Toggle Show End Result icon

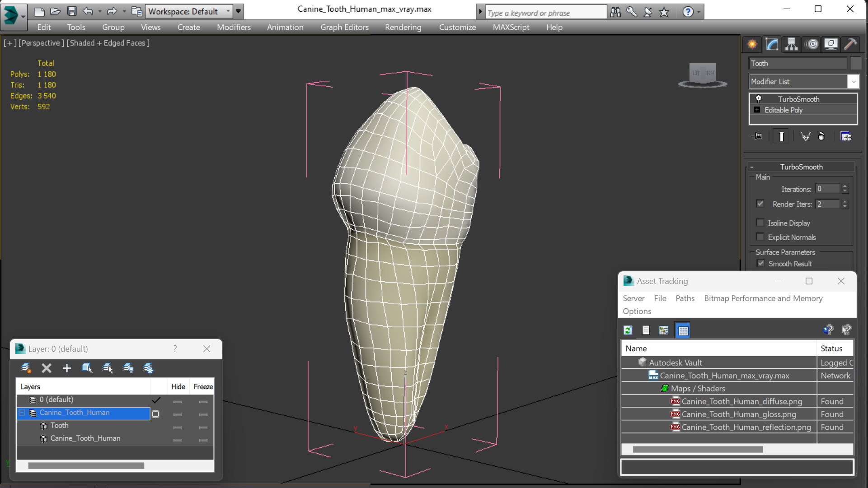tap(781, 136)
